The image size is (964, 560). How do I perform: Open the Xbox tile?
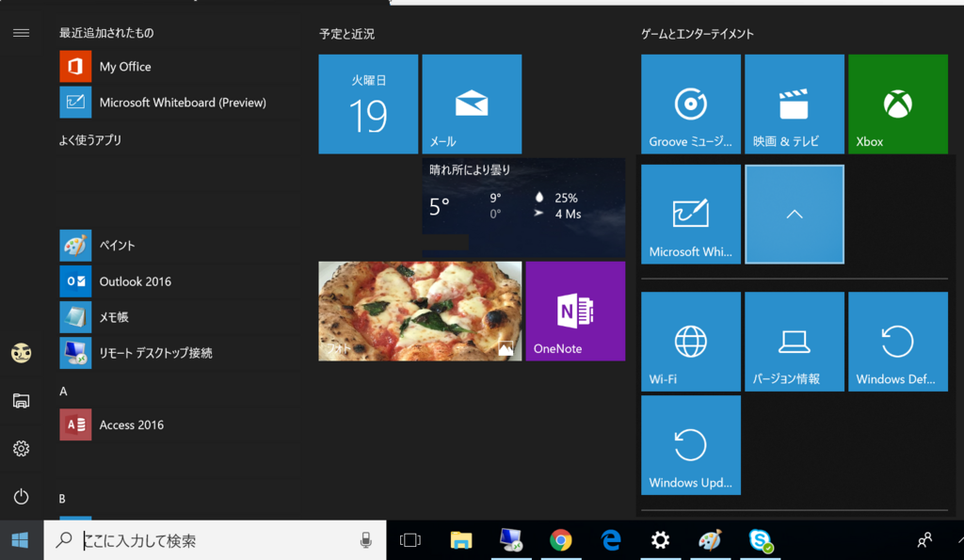tap(898, 104)
